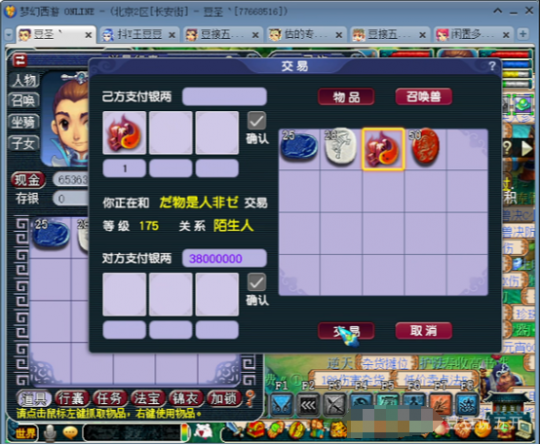Click the red treasure chest icon in bottom bar
The width and height of the screenshot is (540, 445).
click(255, 430)
